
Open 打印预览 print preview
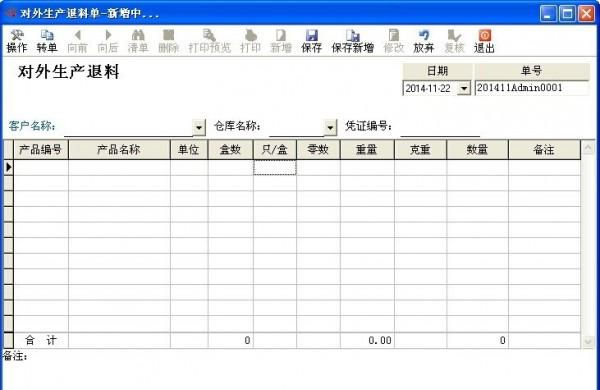click(x=209, y=41)
